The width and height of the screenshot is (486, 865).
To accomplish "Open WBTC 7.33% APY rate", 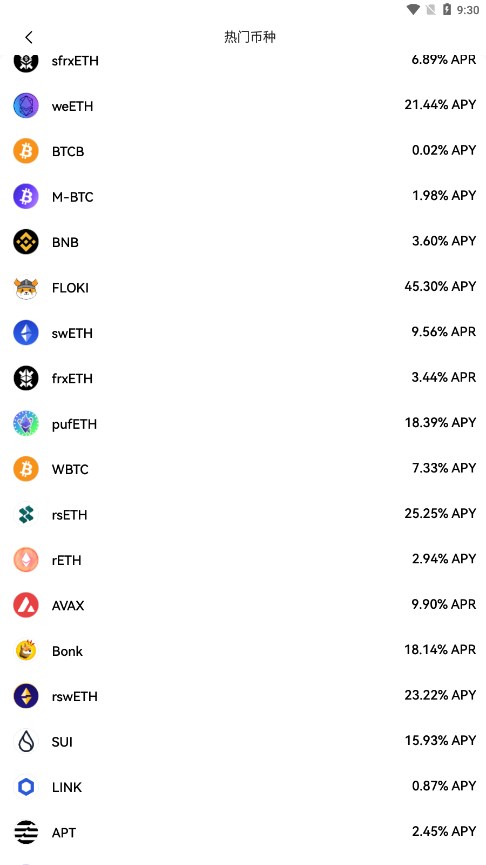I will pos(444,468).
